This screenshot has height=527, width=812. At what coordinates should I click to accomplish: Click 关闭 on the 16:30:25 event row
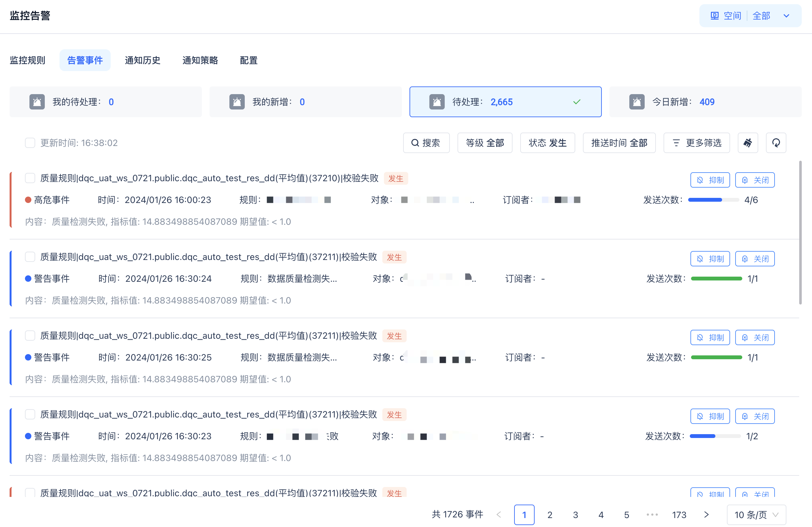(755, 337)
